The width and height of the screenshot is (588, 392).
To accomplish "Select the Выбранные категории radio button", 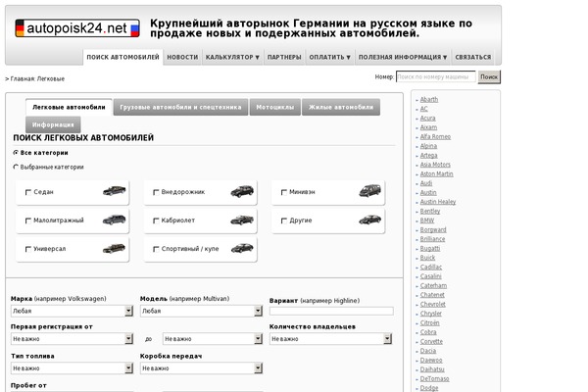I will [16, 167].
